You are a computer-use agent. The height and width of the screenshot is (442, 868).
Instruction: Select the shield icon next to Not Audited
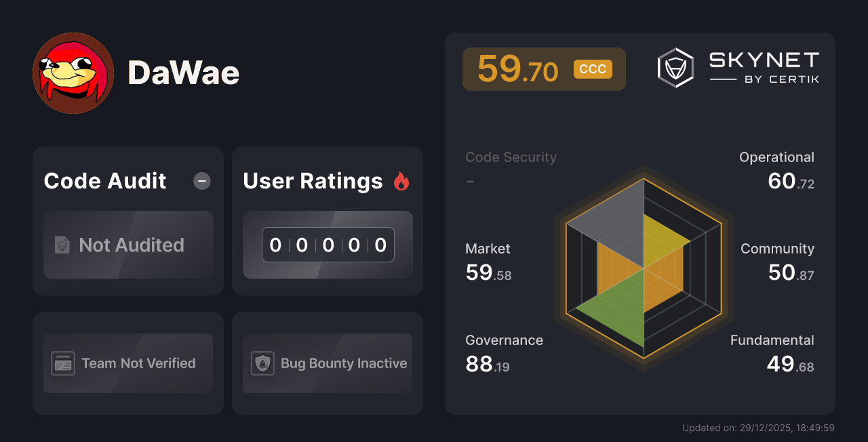(61, 245)
